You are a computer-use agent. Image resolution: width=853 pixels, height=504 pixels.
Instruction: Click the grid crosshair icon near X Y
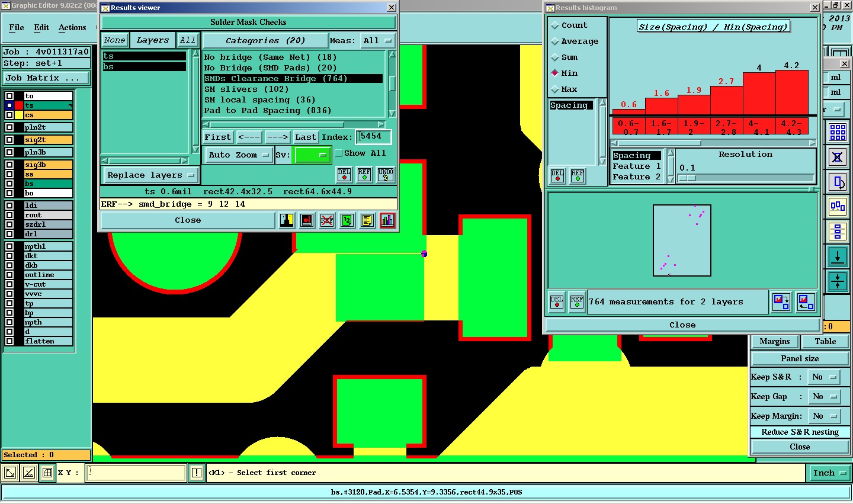point(47,473)
